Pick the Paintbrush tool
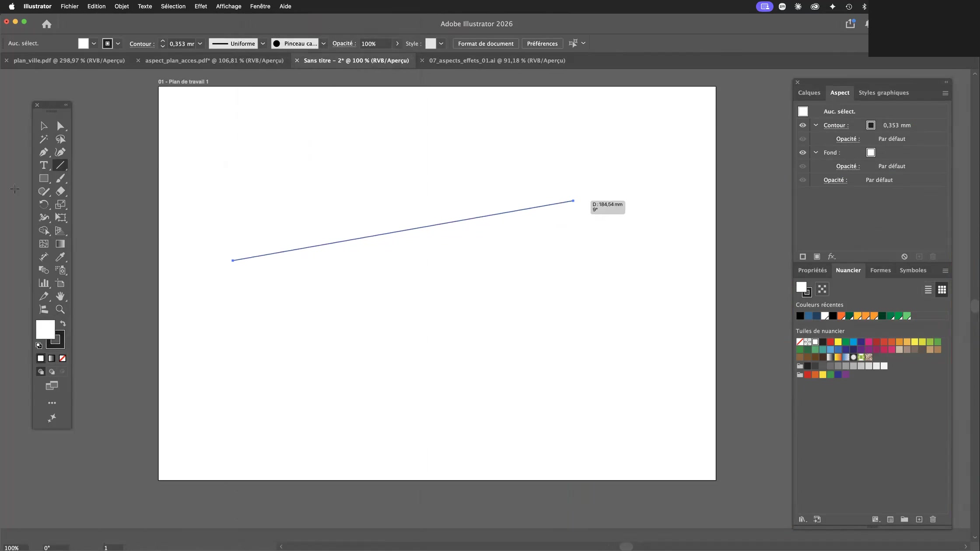This screenshot has height=551, width=980. 60,178
